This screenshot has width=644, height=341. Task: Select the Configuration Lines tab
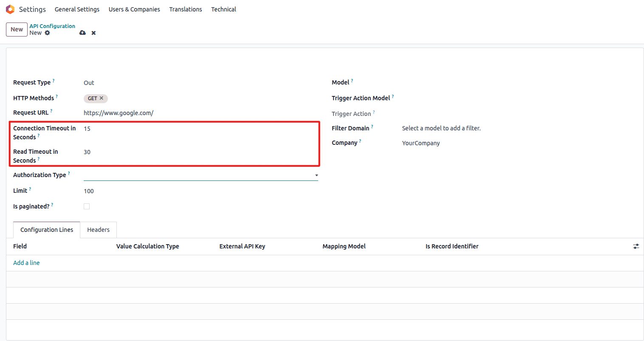(x=47, y=230)
